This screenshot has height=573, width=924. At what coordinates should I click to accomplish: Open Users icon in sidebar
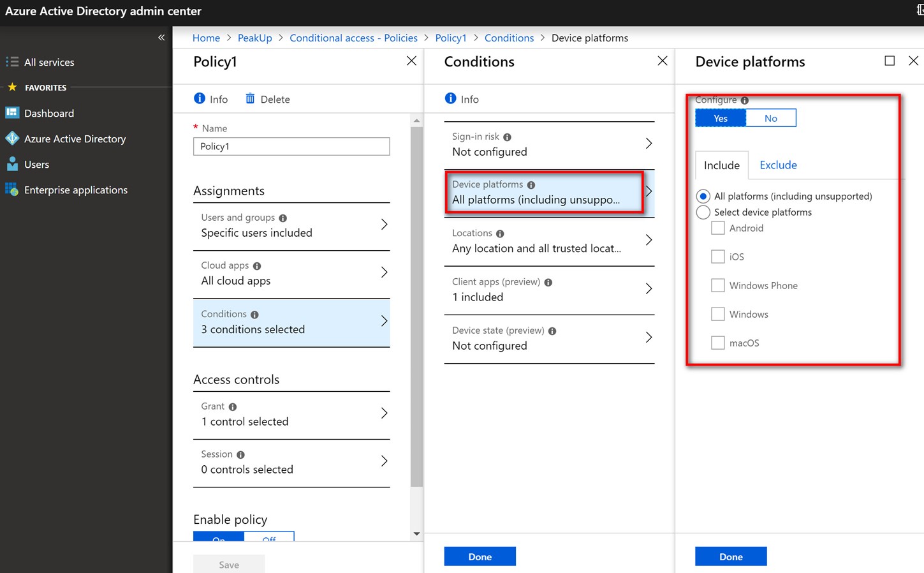(x=11, y=164)
